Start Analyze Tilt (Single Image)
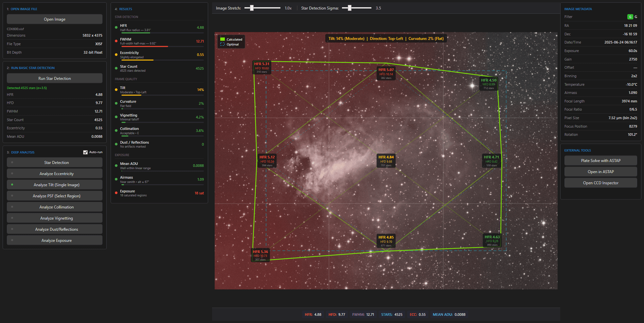This screenshot has height=323, width=644. [x=56, y=185]
